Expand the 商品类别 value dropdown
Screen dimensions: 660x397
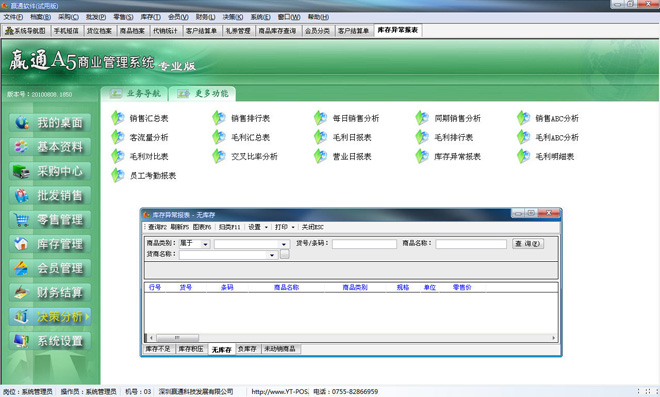[284, 244]
